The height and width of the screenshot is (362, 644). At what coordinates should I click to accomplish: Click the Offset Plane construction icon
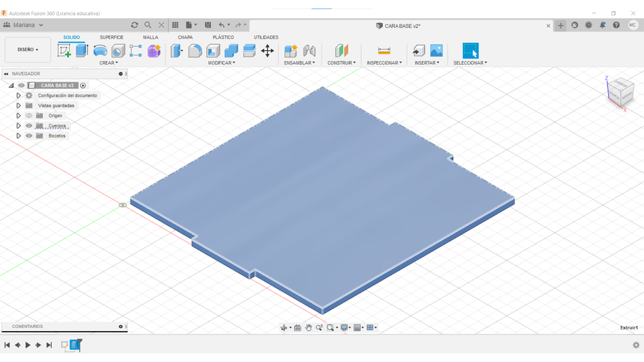342,50
